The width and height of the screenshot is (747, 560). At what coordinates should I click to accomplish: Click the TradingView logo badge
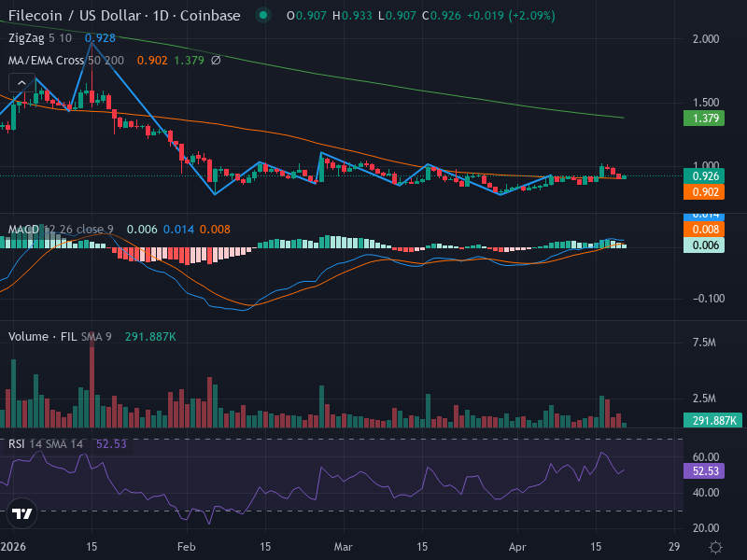21,513
